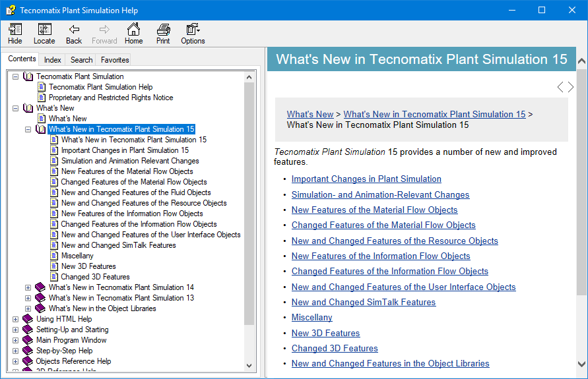Click the purple book icon beside Main Program Window
588x379 pixels.
click(x=28, y=339)
